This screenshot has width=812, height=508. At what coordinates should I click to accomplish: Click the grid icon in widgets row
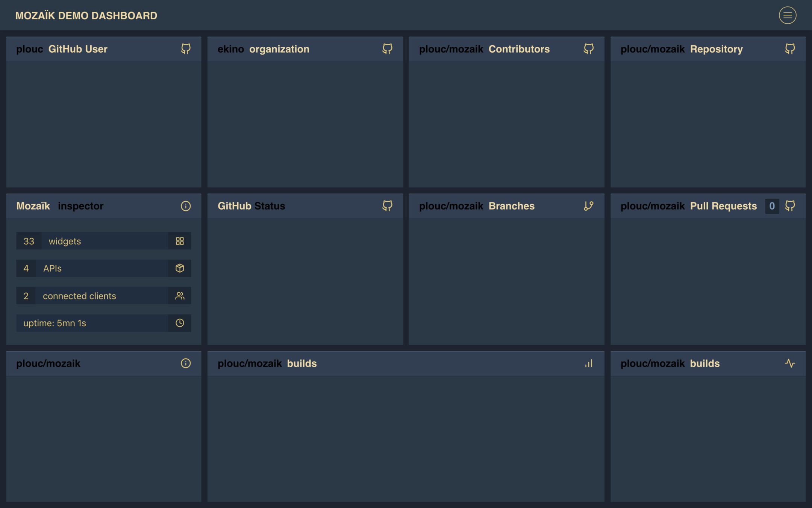click(180, 241)
